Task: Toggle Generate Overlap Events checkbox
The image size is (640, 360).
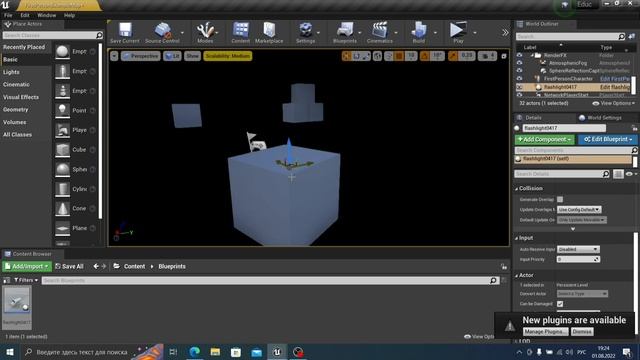Action: pyautogui.click(x=560, y=199)
